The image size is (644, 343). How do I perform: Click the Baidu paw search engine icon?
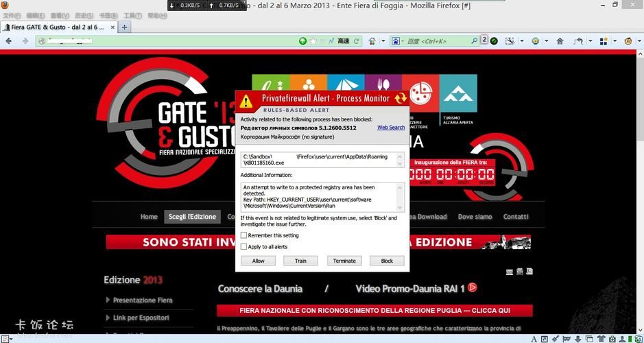coord(396,41)
